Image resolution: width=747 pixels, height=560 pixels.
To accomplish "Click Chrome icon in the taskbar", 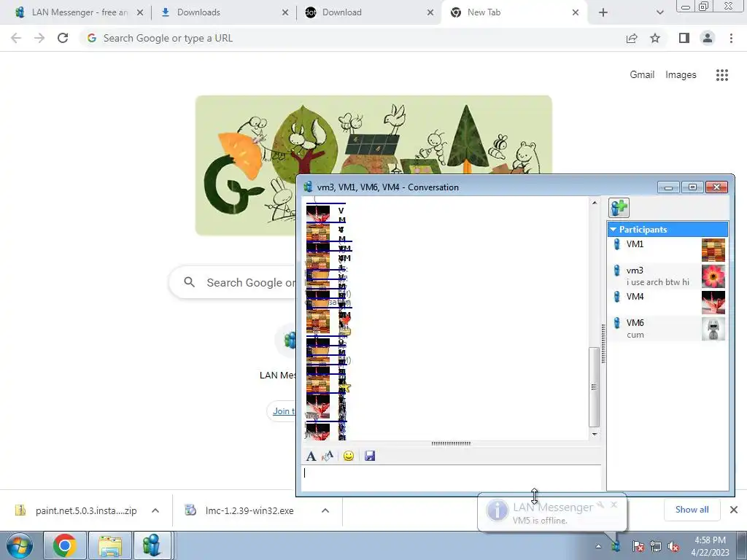I will pos(65,545).
